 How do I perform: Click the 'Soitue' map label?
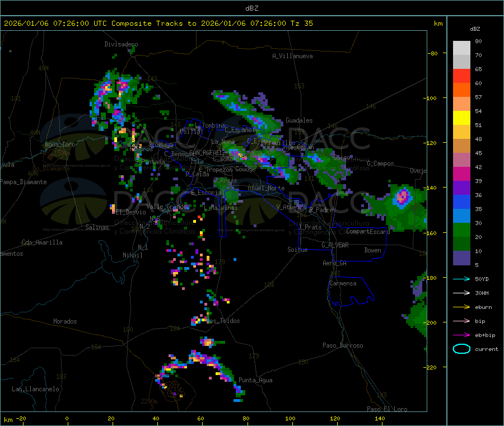(297, 250)
